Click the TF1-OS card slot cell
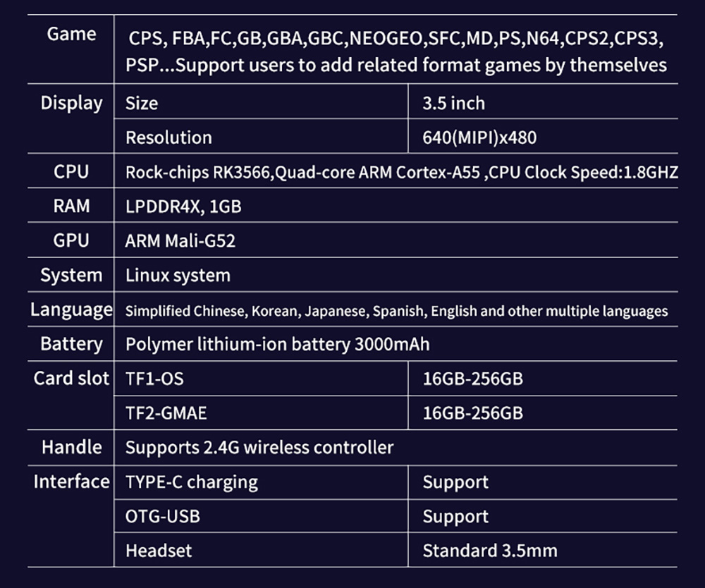 (x=154, y=379)
